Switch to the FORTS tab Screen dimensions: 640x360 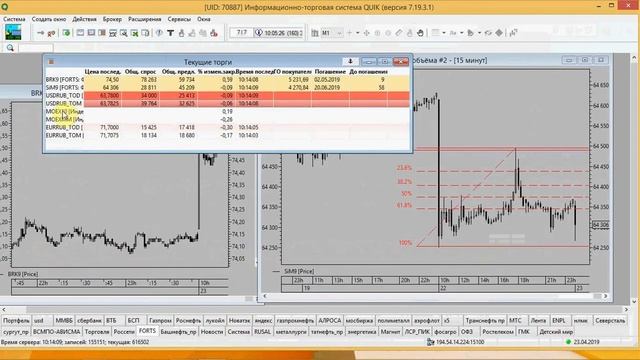pos(147,331)
